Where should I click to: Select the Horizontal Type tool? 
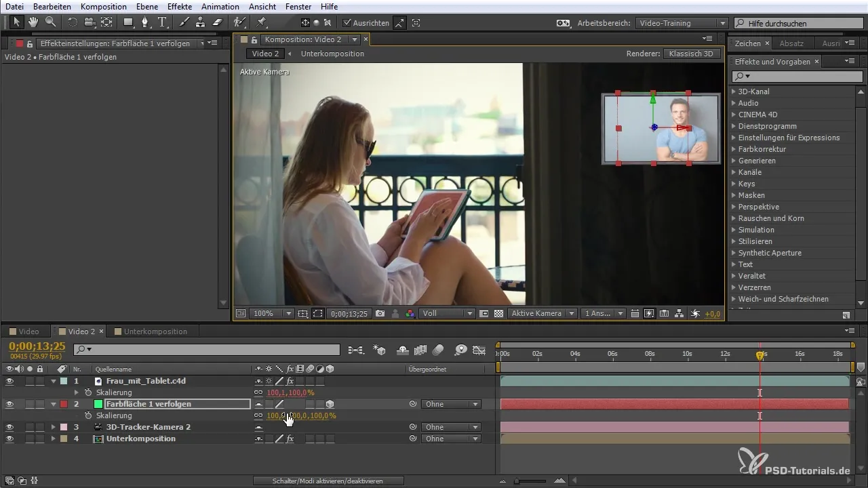click(163, 22)
